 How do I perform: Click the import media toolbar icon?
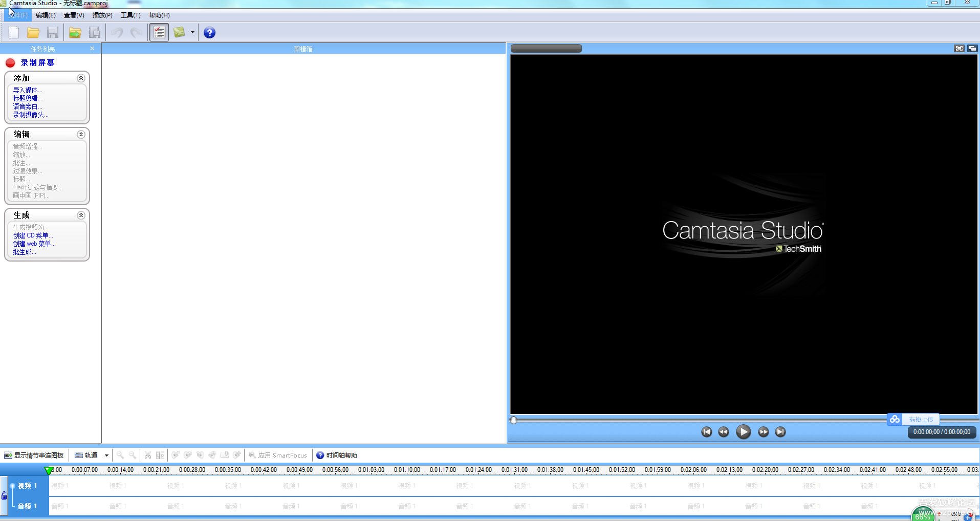[75, 33]
